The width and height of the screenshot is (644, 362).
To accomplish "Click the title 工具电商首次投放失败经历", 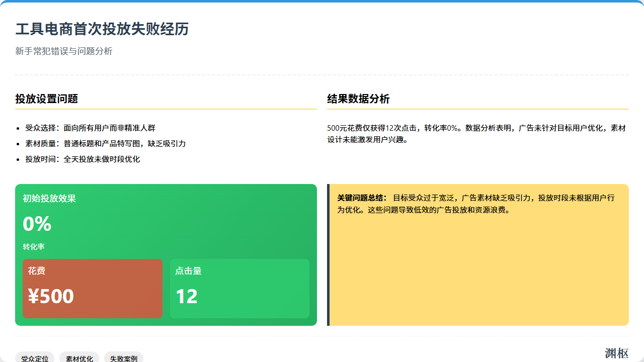I will (x=102, y=29).
